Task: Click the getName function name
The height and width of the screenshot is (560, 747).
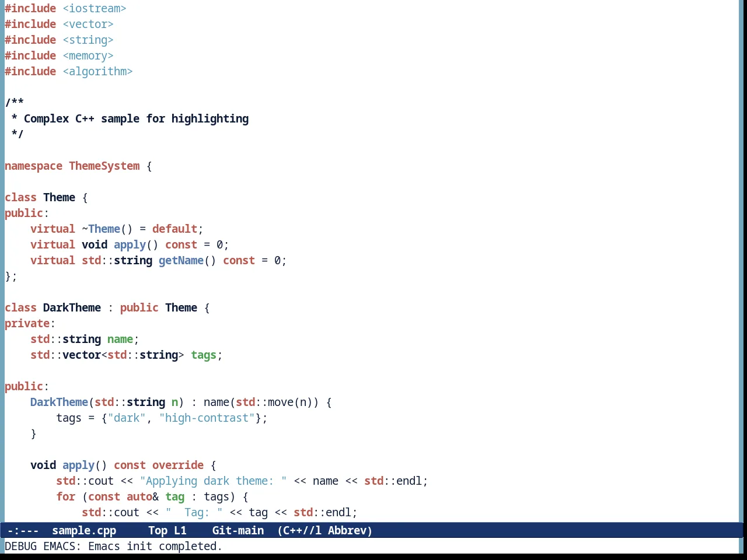Action: pos(181,260)
